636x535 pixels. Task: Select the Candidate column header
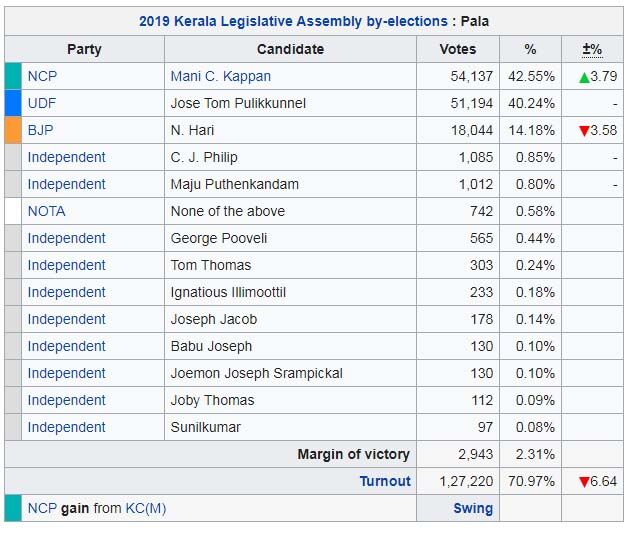pyautogui.click(x=290, y=49)
